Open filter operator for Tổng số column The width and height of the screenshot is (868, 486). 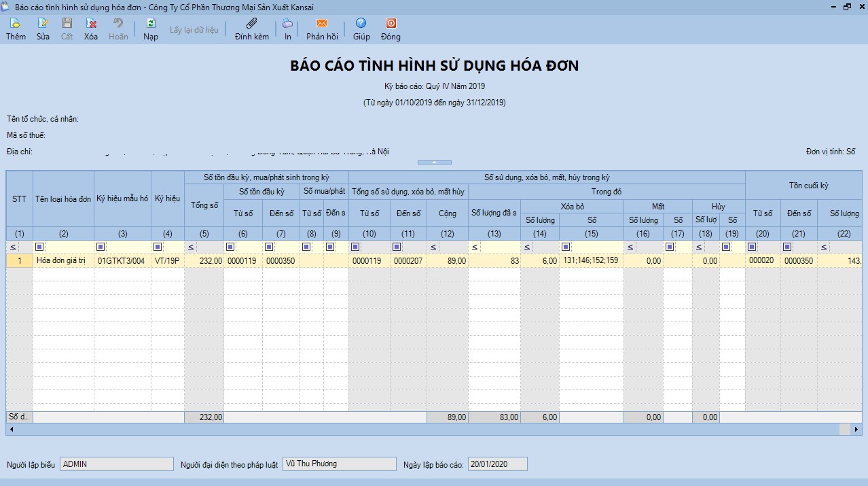[191, 247]
